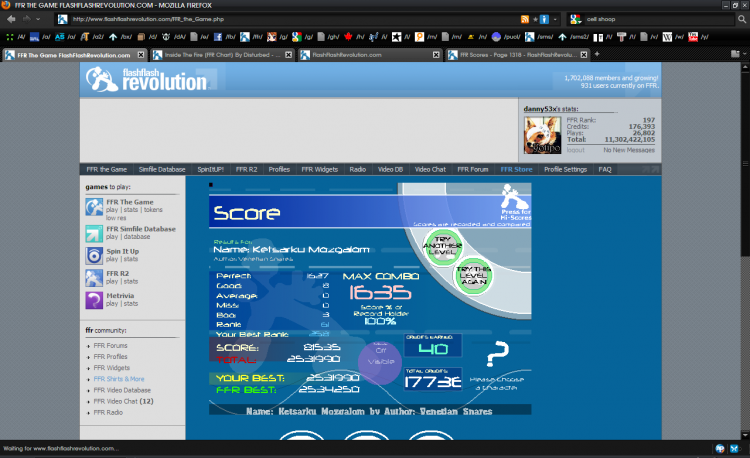Go back using the browser back arrow
Viewport: 750px width, 458px height.
tap(11, 19)
